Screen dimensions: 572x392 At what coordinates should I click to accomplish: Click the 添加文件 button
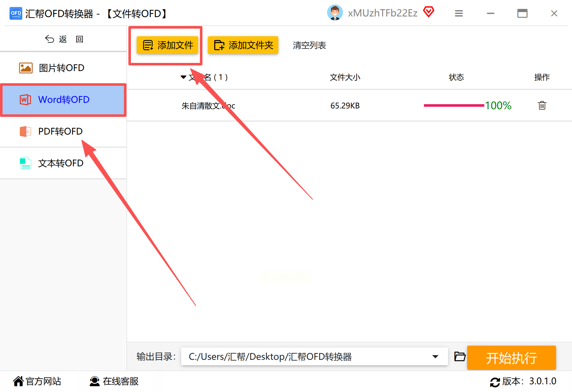[167, 45]
